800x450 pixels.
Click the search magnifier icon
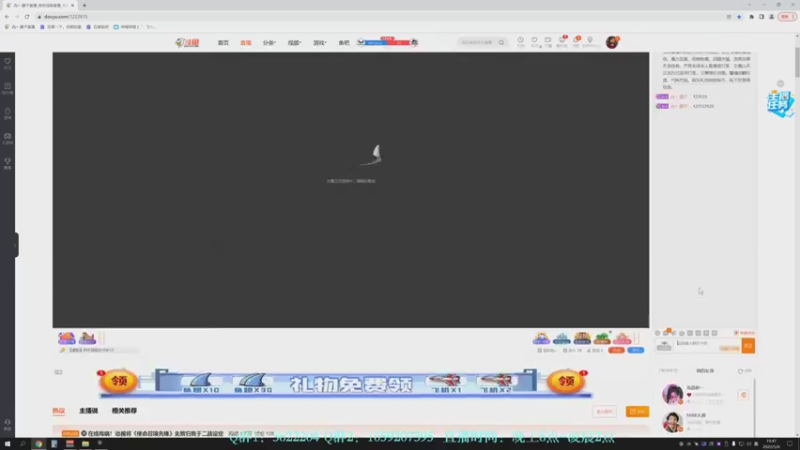click(x=502, y=42)
